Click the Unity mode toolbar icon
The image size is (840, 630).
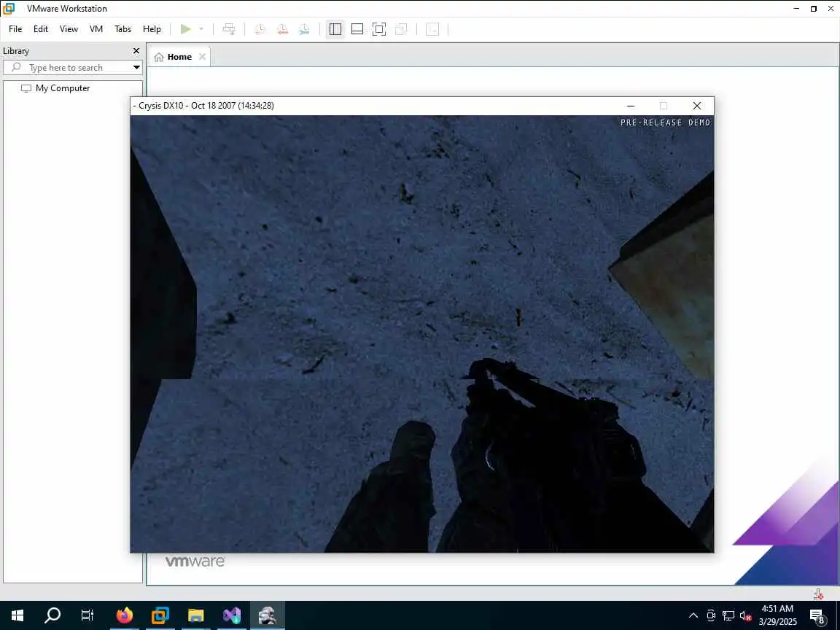401,29
